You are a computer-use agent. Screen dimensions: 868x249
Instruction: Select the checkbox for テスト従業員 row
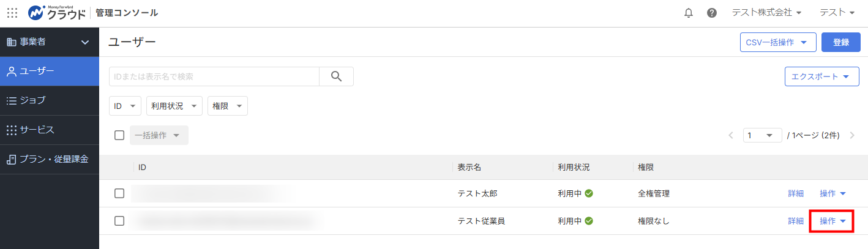pos(119,221)
